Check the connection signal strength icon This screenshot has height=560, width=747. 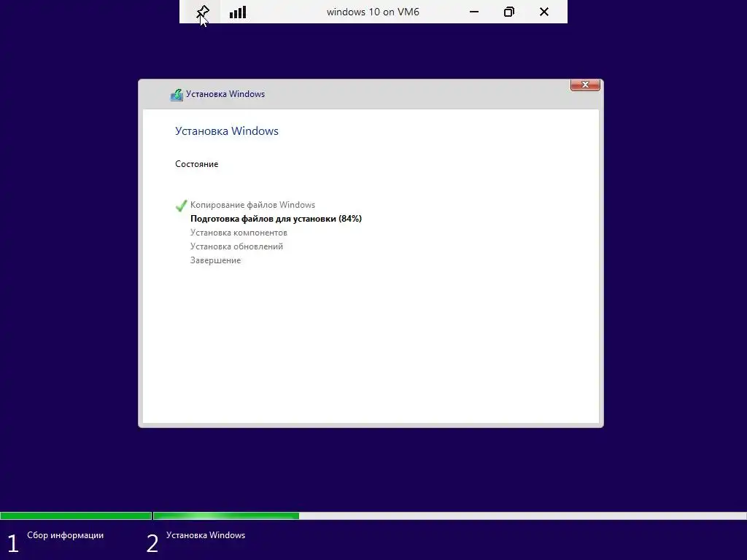point(238,12)
